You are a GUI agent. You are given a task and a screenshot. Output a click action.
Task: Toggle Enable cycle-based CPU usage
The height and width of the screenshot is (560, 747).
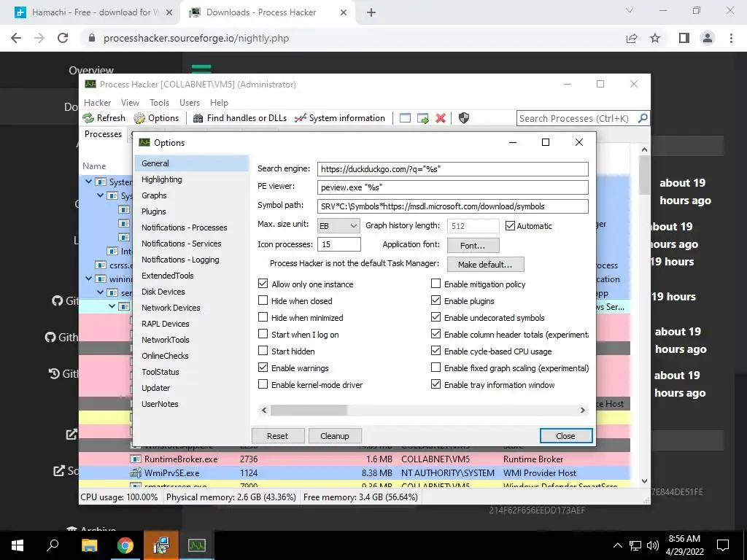click(x=436, y=351)
